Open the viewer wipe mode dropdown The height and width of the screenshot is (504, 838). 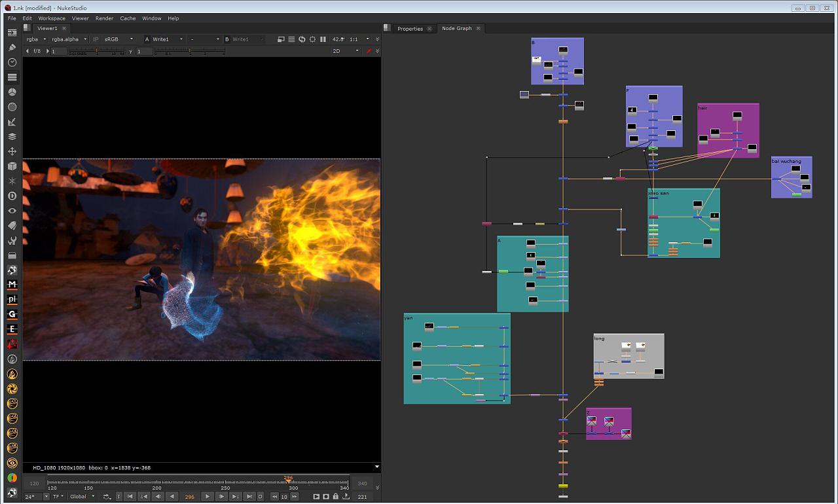(205, 39)
